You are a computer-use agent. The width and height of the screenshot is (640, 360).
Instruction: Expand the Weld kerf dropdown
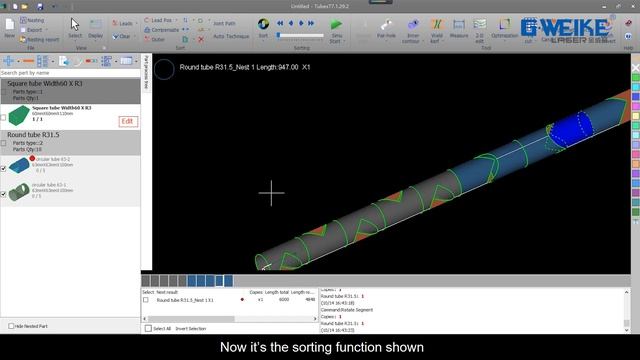443,42
